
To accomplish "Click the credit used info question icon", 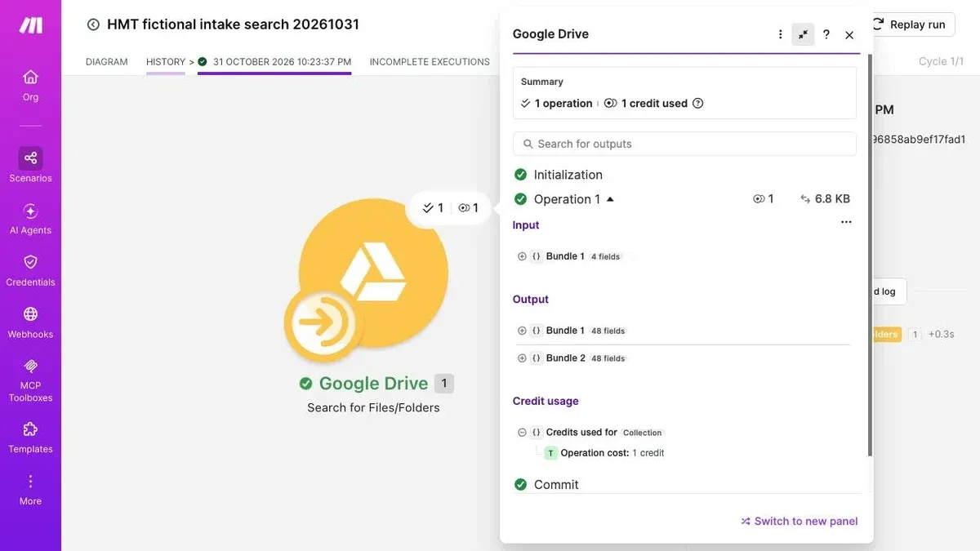I will click(x=697, y=104).
